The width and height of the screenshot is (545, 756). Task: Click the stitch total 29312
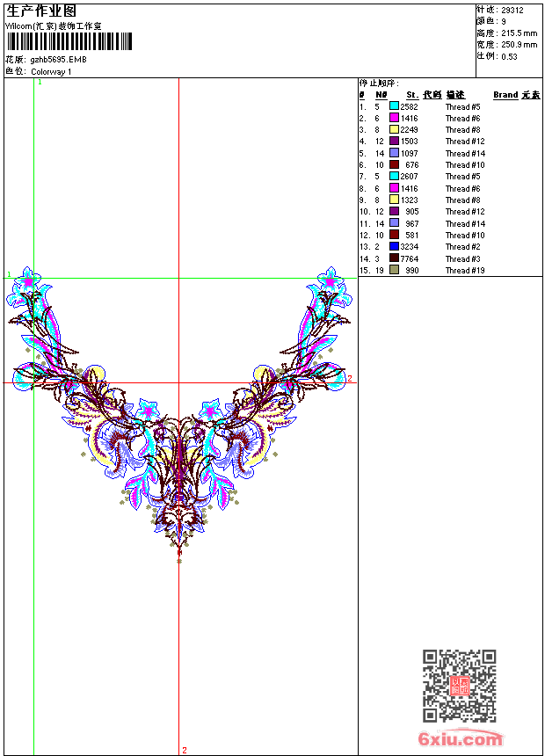point(512,11)
